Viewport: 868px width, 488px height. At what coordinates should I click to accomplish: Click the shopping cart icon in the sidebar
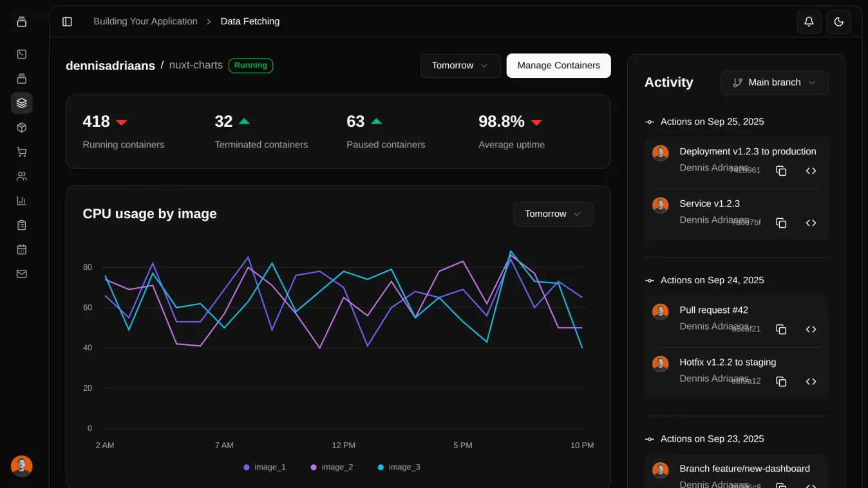point(21,151)
